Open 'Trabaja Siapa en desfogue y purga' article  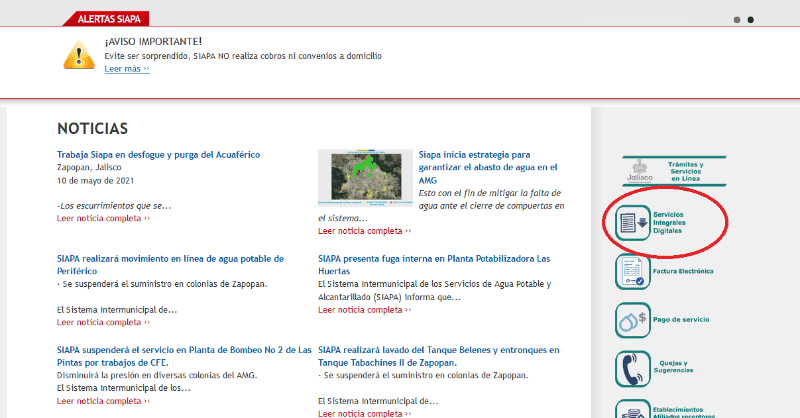(x=158, y=155)
